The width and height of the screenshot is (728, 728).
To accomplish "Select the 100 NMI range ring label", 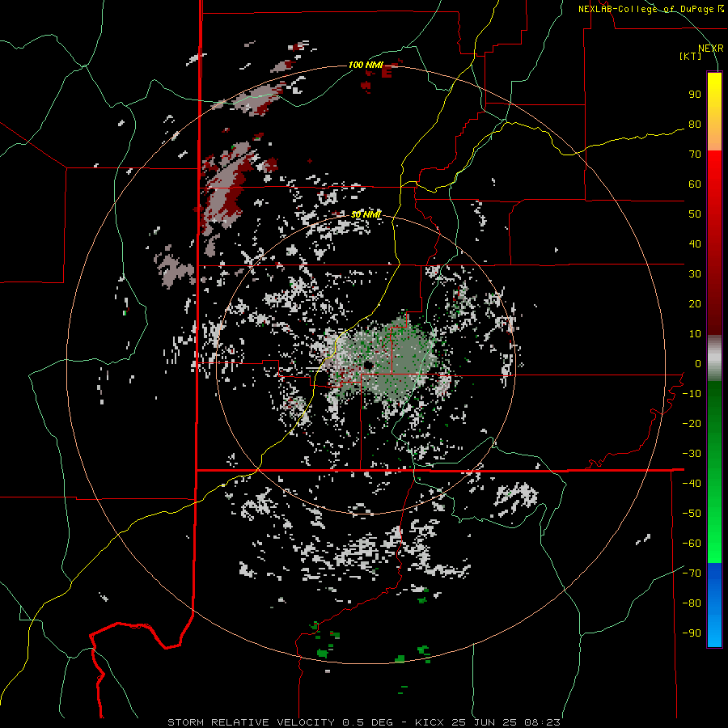I will coord(365,65).
